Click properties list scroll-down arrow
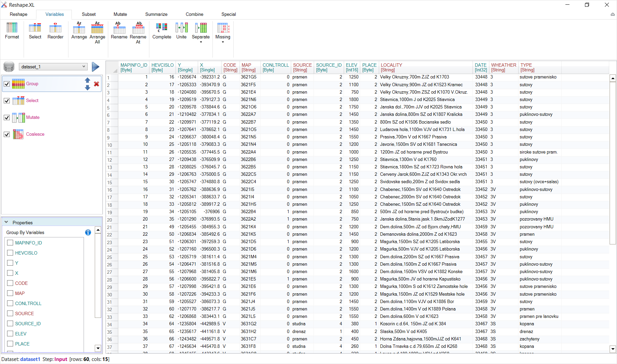 point(98,348)
